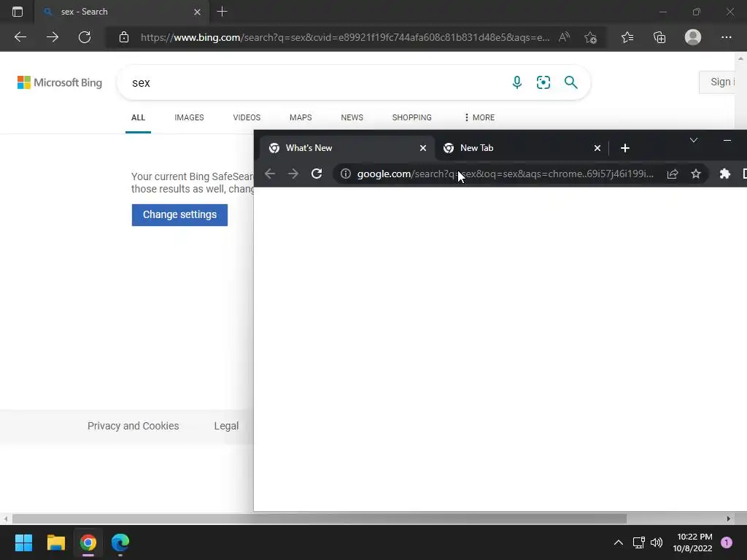Reload the page in Chrome

coord(317,174)
